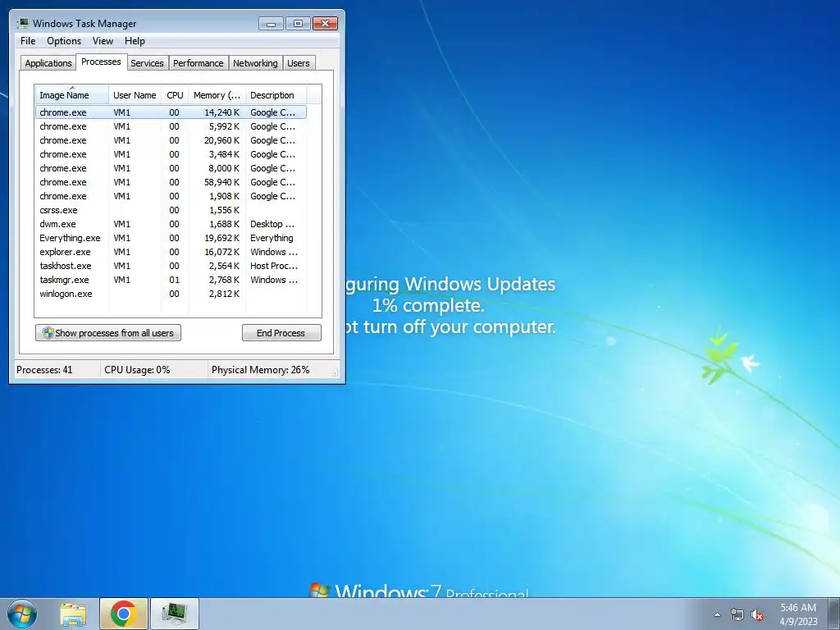The width and height of the screenshot is (840, 630).
Task: Open the Options menu
Action: tap(64, 41)
